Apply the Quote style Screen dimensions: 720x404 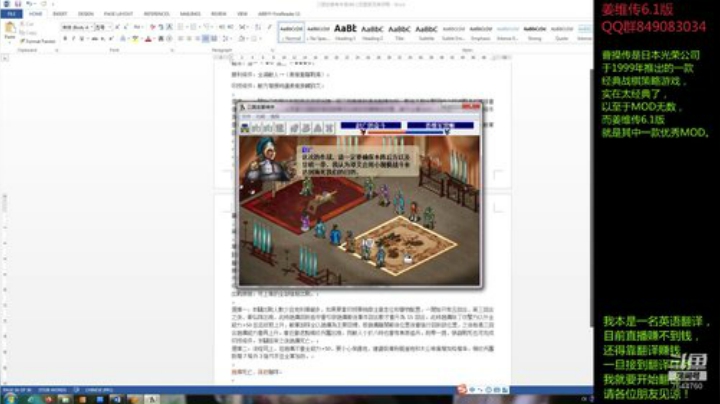562,32
